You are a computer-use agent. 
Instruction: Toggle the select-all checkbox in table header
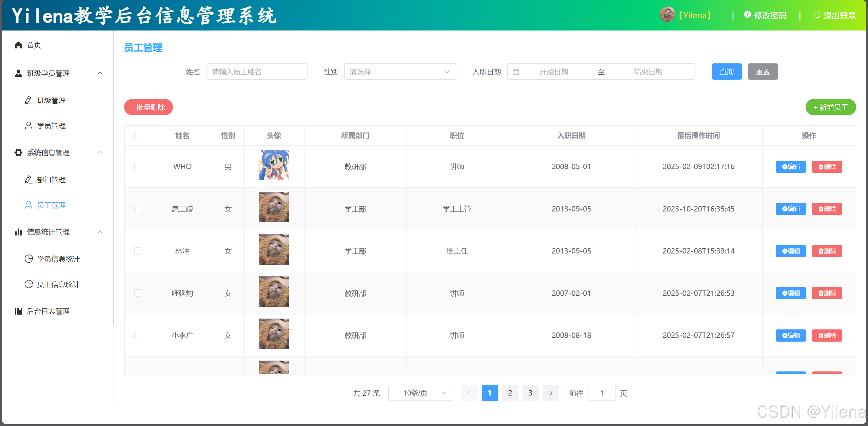coord(138,136)
